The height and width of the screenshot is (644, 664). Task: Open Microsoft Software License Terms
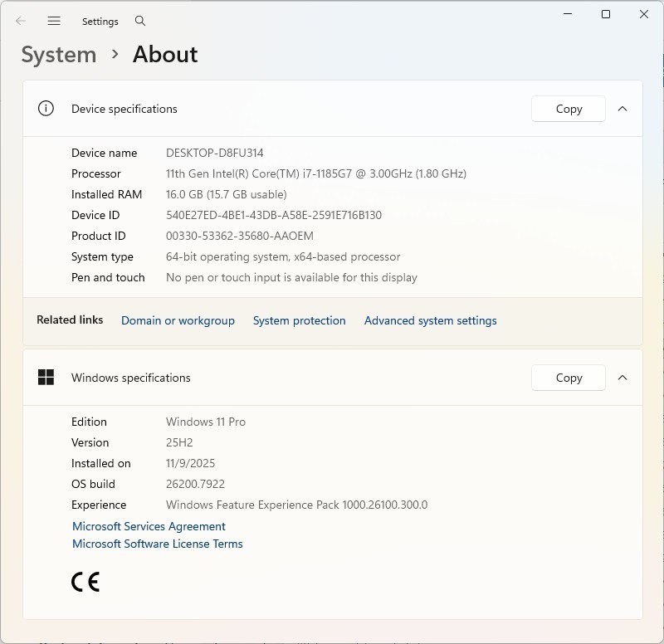click(x=158, y=544)
